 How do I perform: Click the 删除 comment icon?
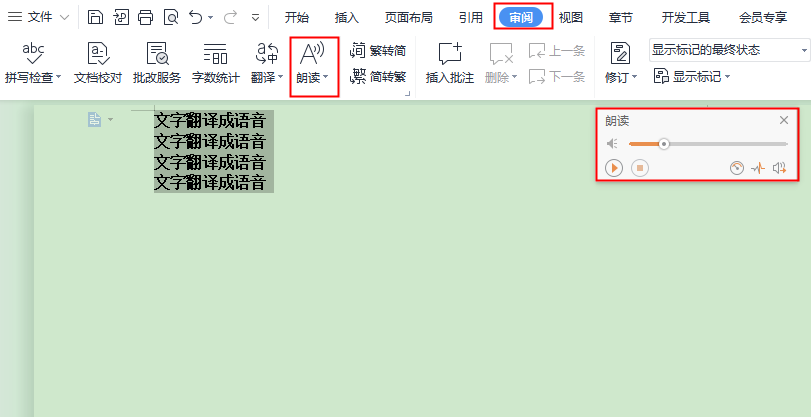click(501, 53)
